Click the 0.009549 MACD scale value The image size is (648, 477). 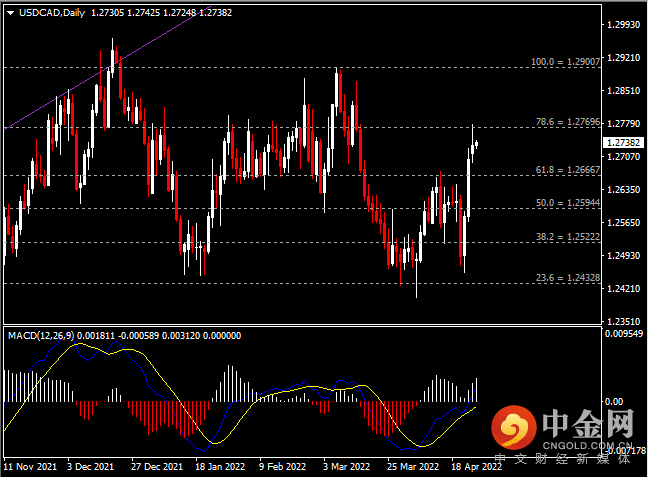point(625,335)
